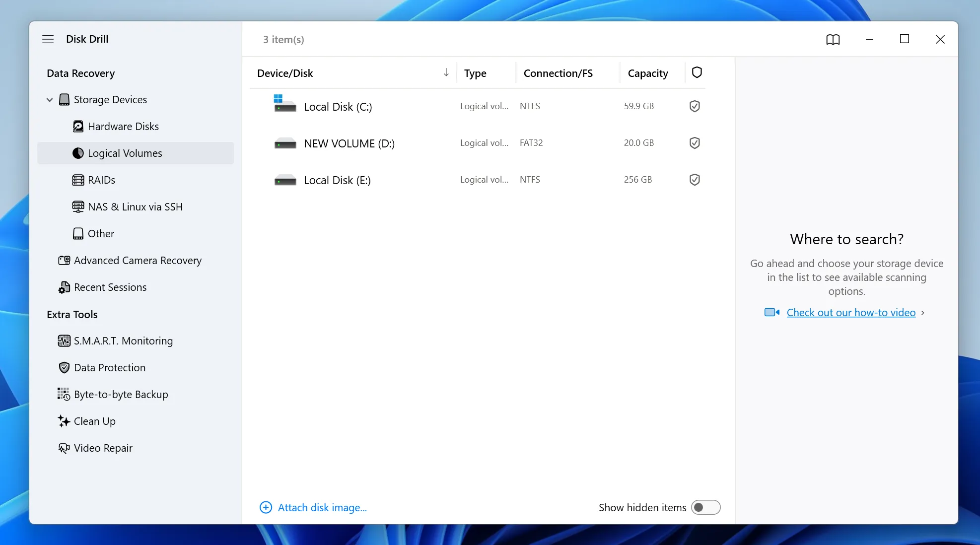Open the hamburger menu
This screenshot has width=980, height=545.
pos(48,39)
